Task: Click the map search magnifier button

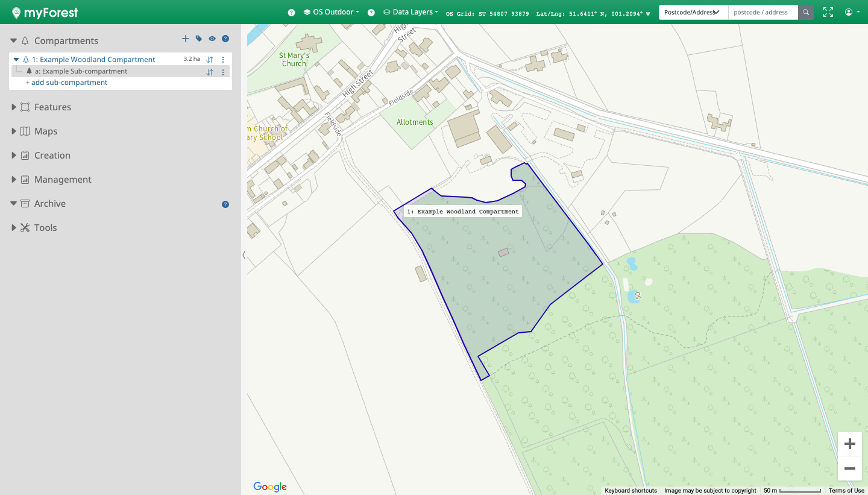Action: pyautogui.click(x=806, y=12)
